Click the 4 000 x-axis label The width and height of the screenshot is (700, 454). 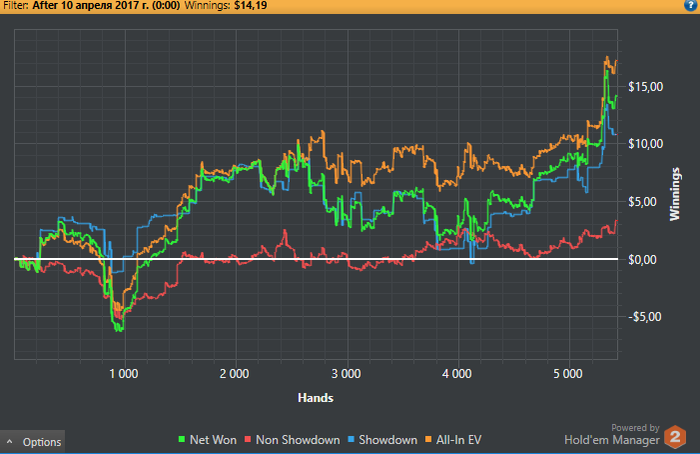point(457,374)
